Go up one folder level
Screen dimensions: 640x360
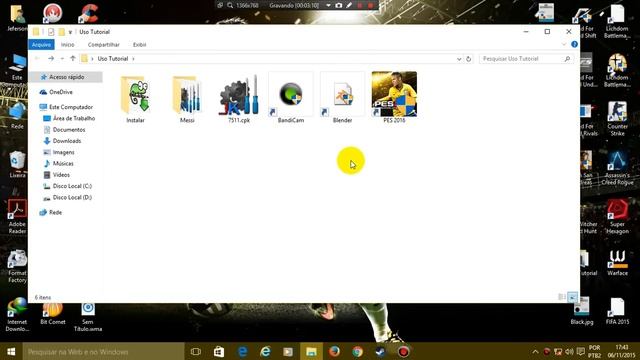click(x=73, y=58)
